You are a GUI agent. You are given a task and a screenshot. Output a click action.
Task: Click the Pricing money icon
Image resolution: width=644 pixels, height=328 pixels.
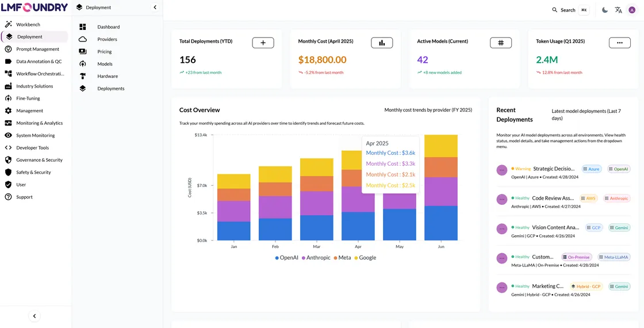(x=83, y=51)
